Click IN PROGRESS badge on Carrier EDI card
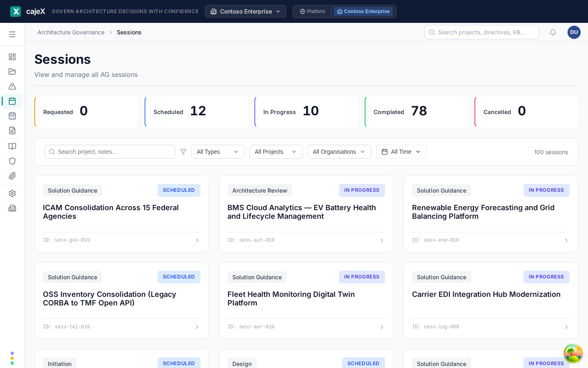The height and width of the screenshot is (368, 588). click(546, 277)
